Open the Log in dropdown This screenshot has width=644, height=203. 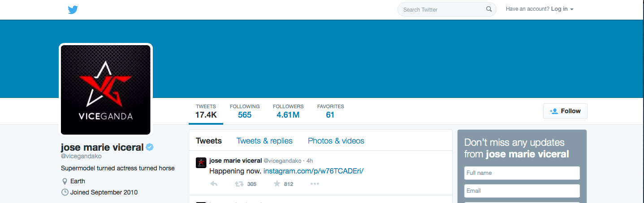pos(562,9)
